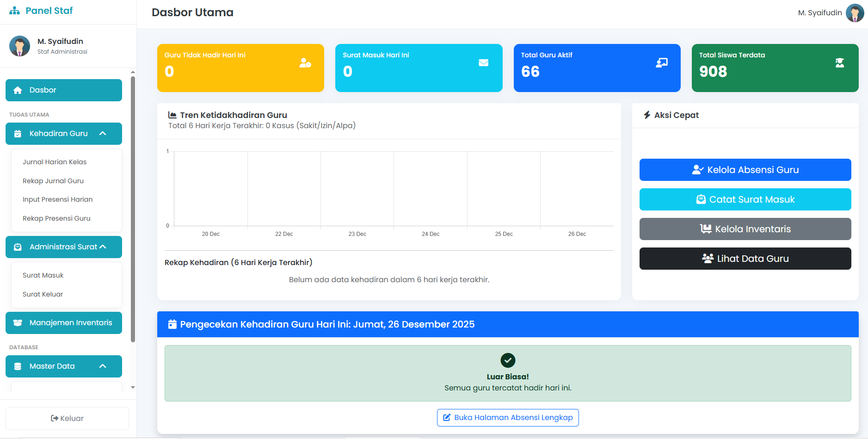Click the green checkmark success icon
The image size is (868, 439).
click(508, 360)
